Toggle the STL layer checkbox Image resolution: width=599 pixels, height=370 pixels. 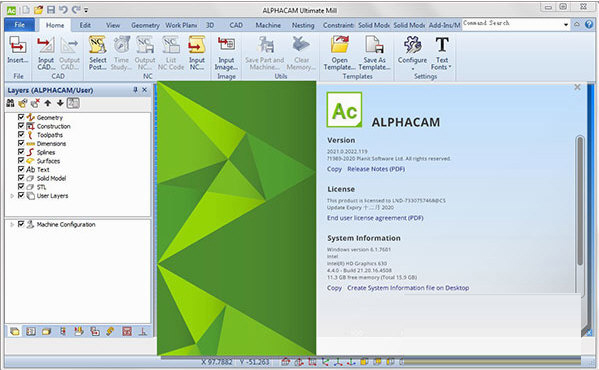[21, 187]
